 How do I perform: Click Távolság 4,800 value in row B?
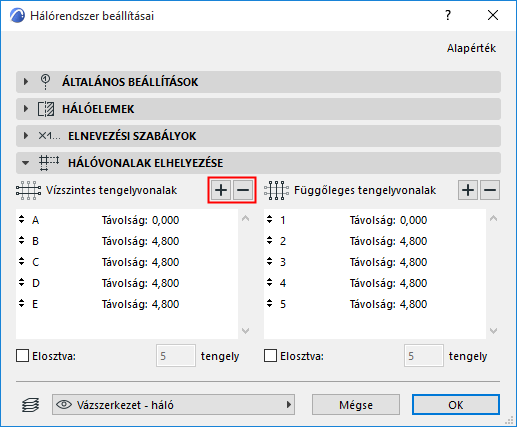(166, 241)
